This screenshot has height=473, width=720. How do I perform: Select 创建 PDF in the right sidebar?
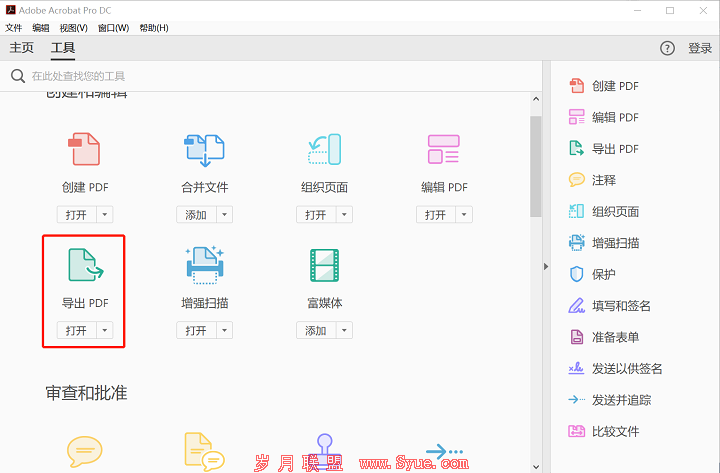(x=604, y=86)
